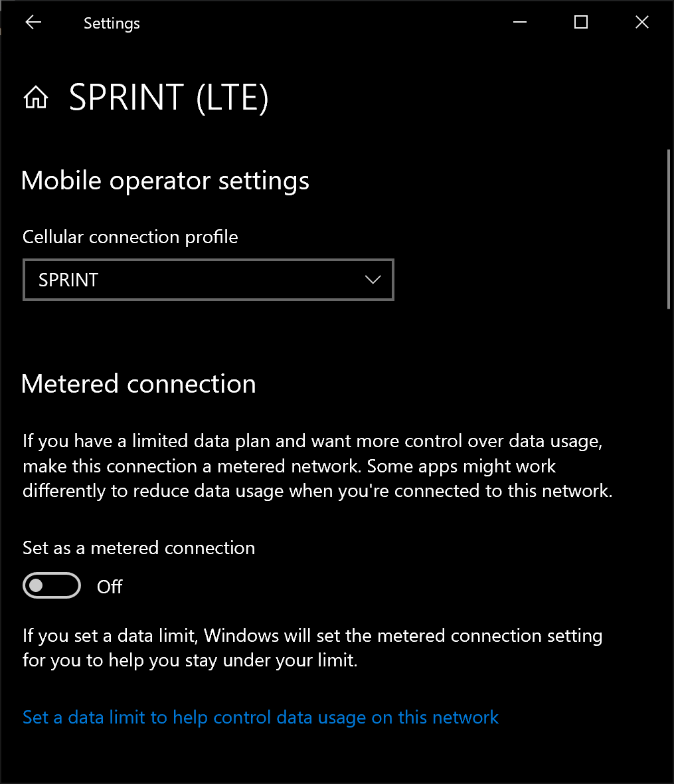This screenshot has height=784, width=674.
Task: Select the Metered connection heading
Action: tap(139, 384)
